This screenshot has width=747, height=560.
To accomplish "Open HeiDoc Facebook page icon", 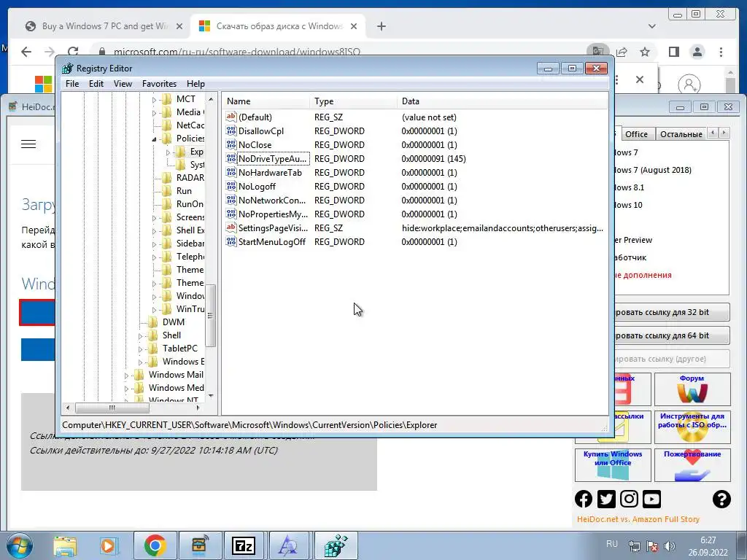I will [x=584, y=499].
